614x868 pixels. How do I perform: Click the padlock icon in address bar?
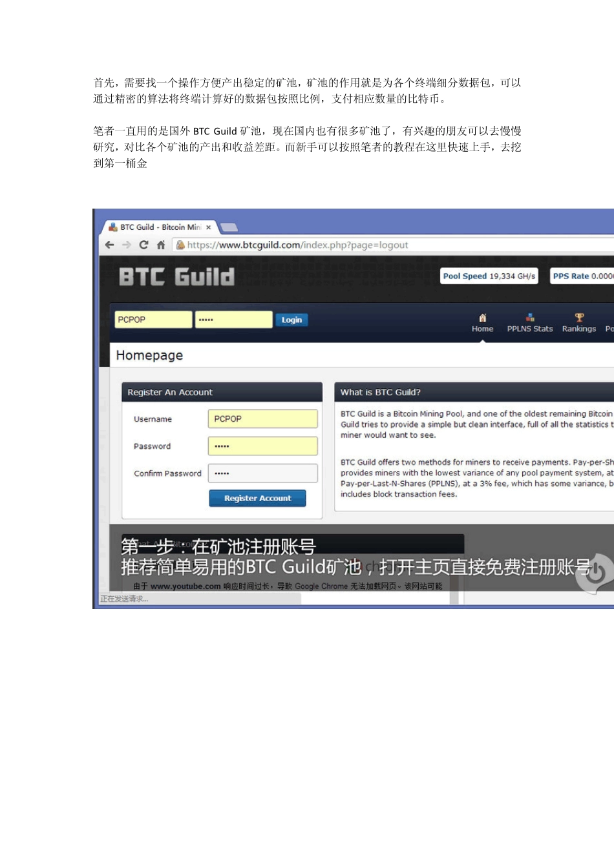(181, 245)
